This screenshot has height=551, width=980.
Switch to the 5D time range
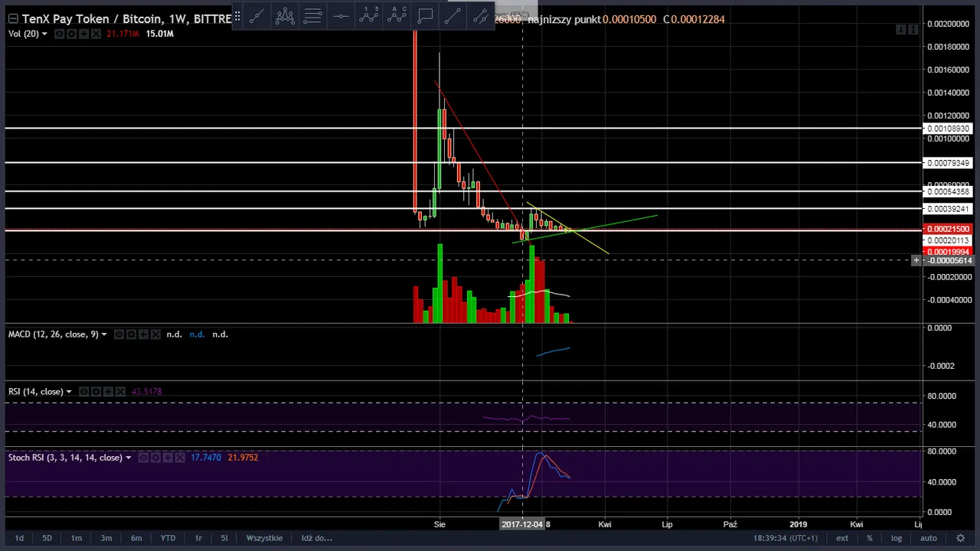tap(47, 538)
